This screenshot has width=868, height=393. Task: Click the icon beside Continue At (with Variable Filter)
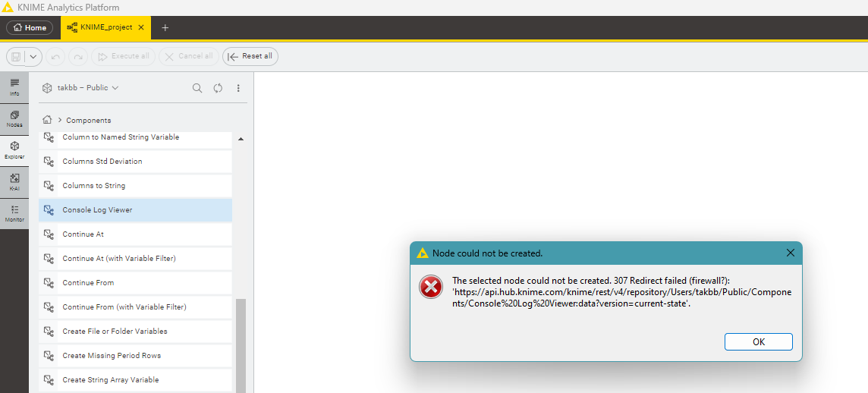tap(49, 259)
